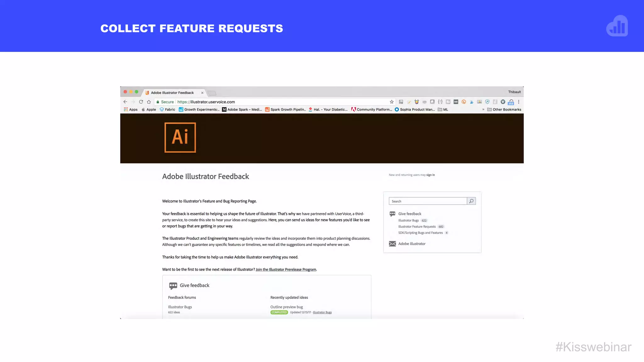This screenshot has height=362, width=644.
Task: Click the shield-face extension icon after pencil
Action: (x=417, y=102)
